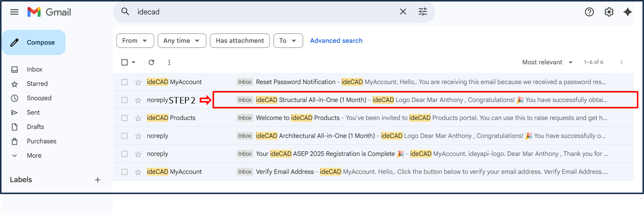Open the Reset Password Notification email
Viewport: 644px width, 213px height.
(373, 82)
